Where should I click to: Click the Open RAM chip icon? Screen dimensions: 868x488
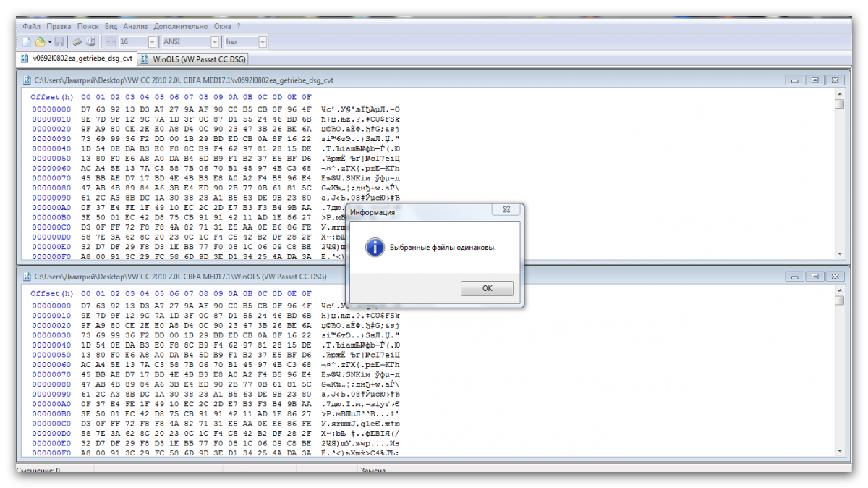(77, 42)
